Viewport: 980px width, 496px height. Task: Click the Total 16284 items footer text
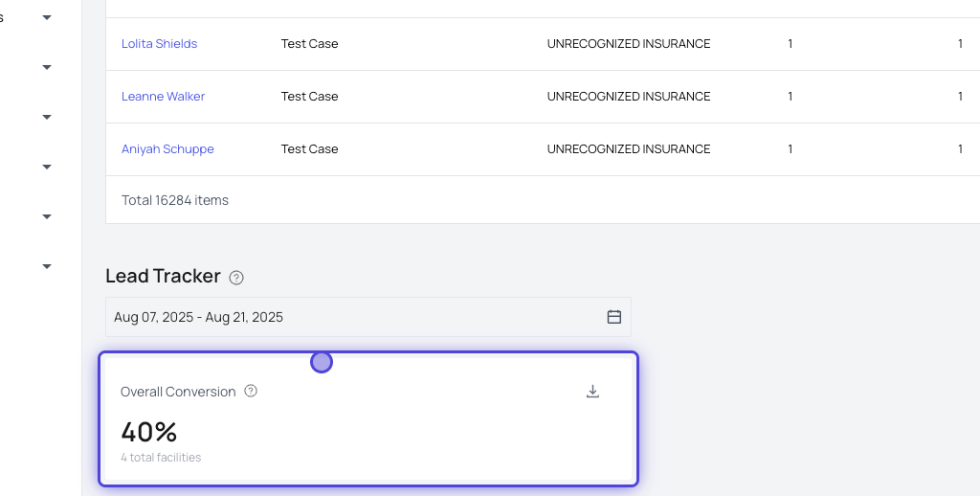[175, 200]
